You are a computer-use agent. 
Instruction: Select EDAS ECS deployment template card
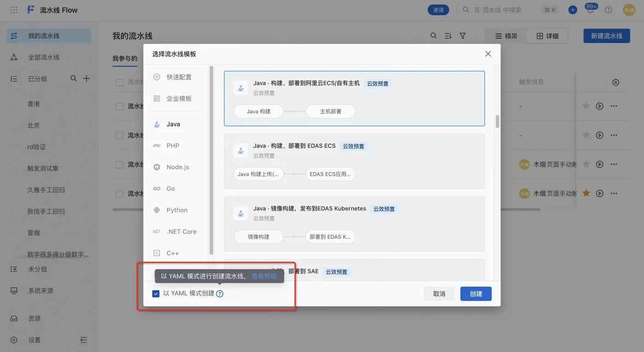(x=354, y=161)
